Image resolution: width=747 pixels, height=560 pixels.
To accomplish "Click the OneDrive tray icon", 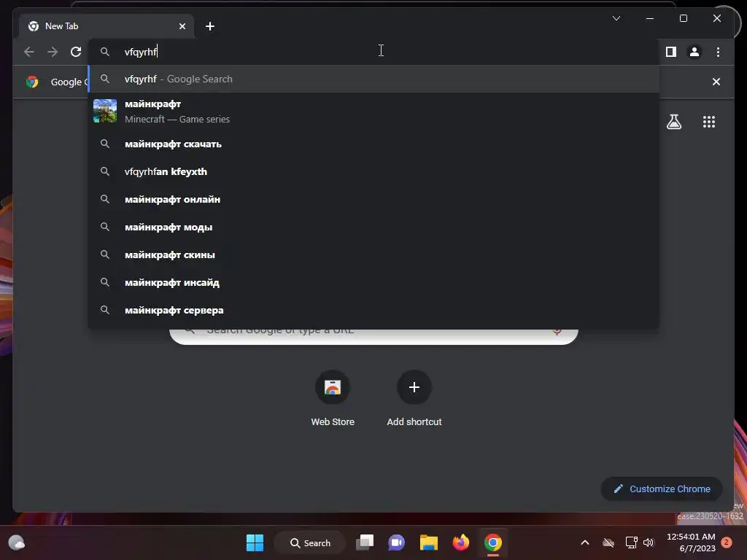I will (608, 542).
